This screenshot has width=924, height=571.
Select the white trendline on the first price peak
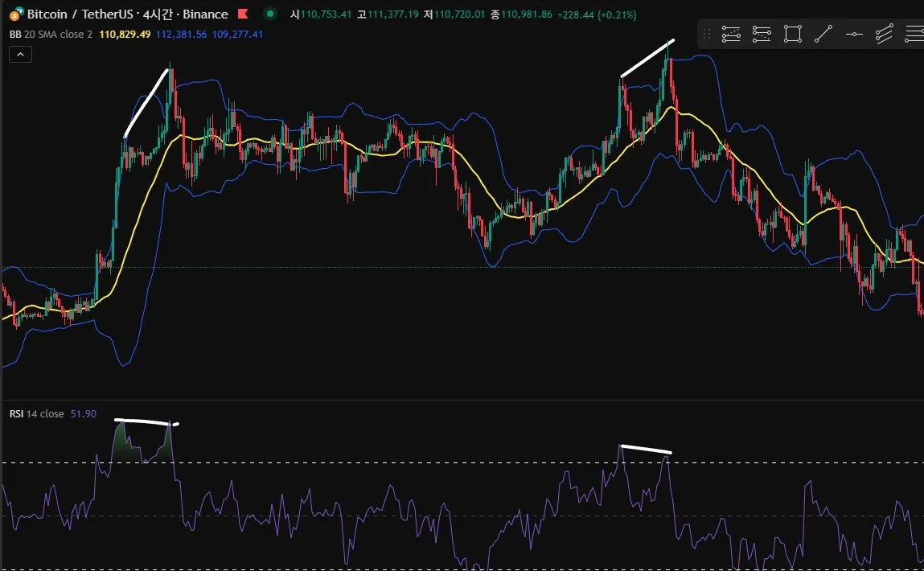pos(146,103)
